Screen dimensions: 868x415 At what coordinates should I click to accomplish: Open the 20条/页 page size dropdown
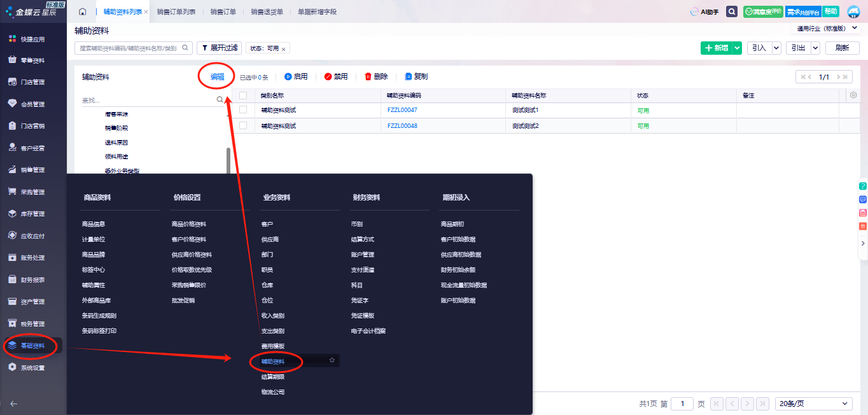(x=815, y=404)
